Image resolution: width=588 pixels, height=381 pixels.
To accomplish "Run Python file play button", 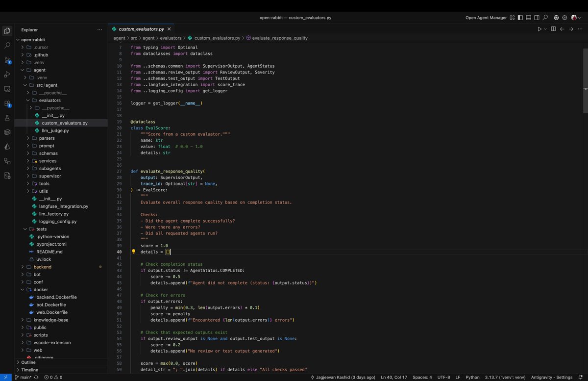I will click(539, 29).
